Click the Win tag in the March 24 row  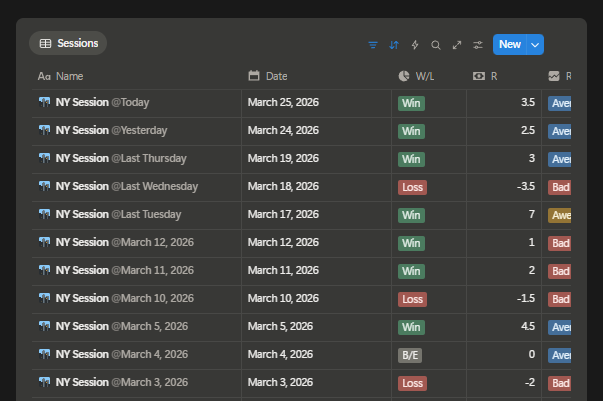pos(411,131)
